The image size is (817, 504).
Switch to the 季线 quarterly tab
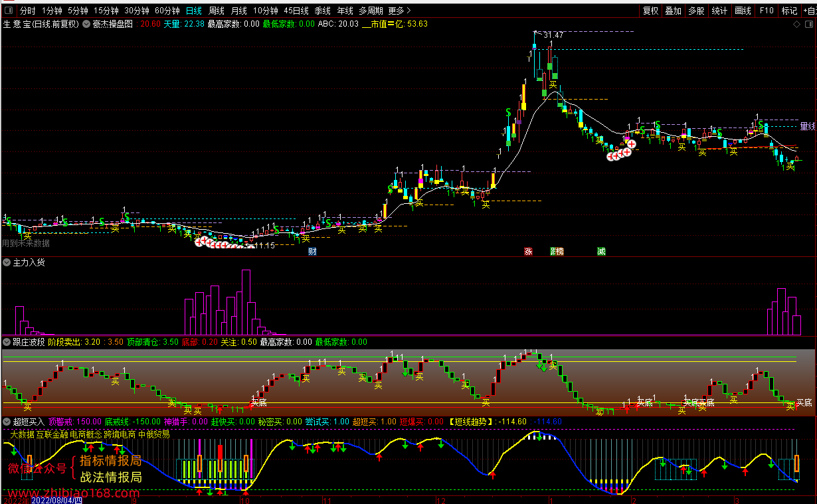pyautogui.click(x=323, y=11)
